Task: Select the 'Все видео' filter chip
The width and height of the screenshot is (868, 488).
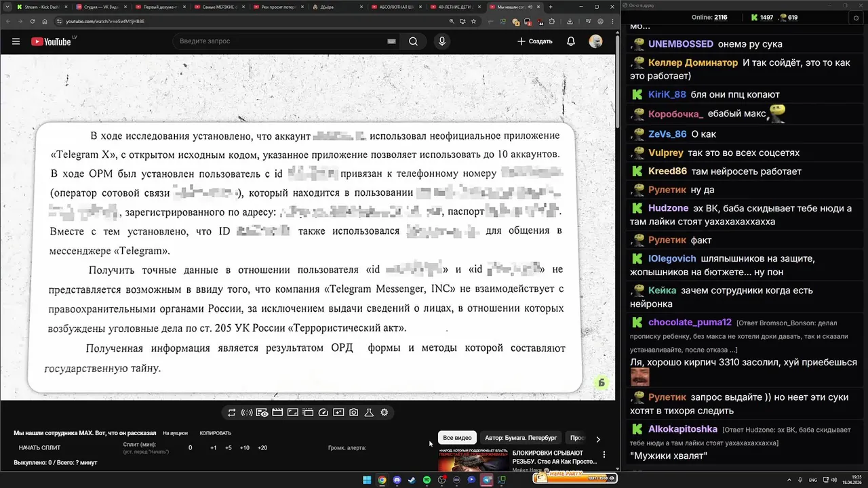Action: [457, 438]
